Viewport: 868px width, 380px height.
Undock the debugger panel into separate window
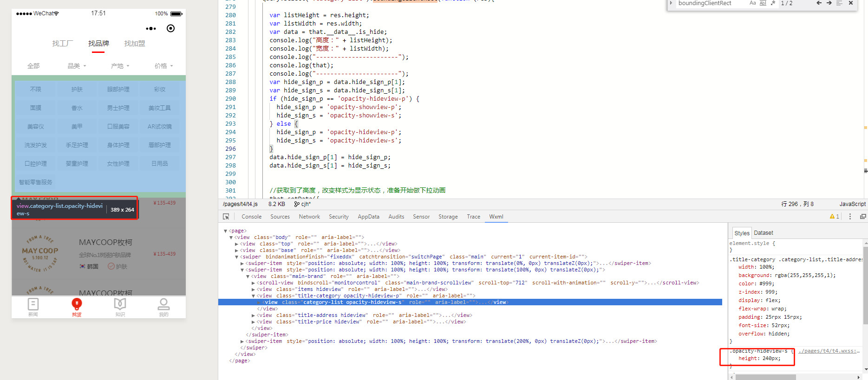(862, 217)
